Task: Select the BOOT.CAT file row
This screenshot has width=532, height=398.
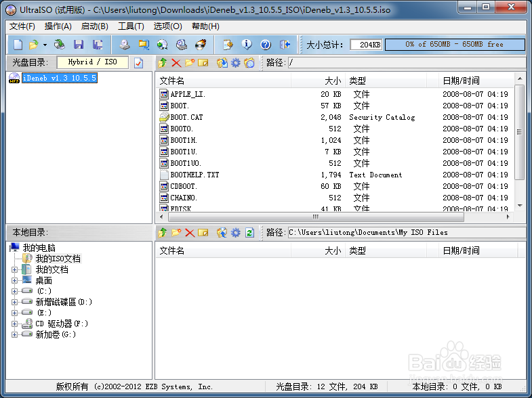Action: point(334,117)
